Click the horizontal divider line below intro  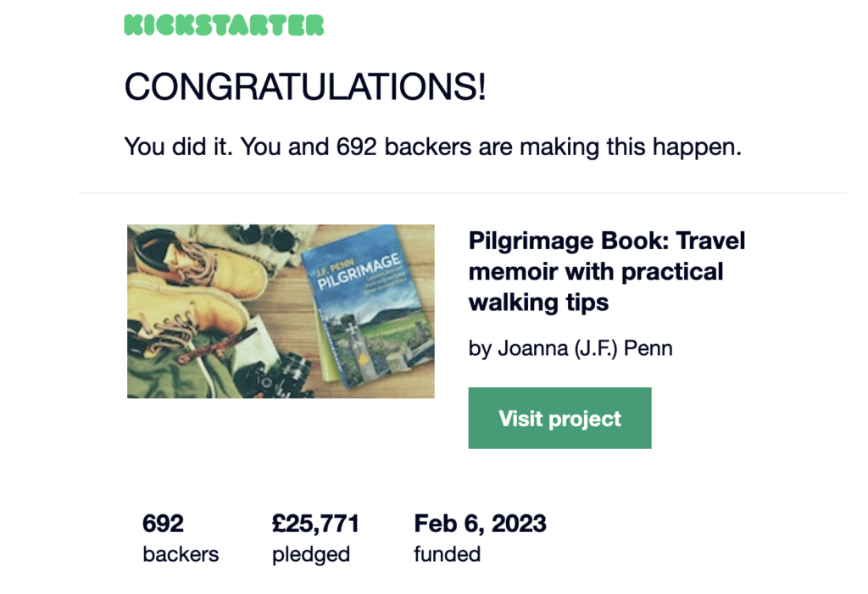click(462, 193)
